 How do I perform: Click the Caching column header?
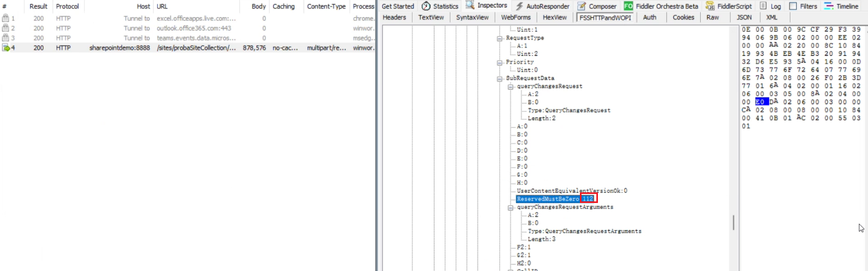284,6
